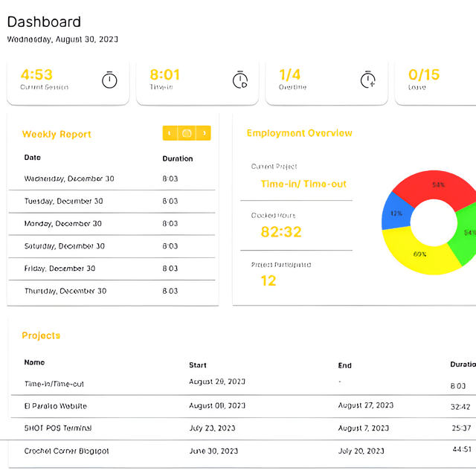Click the Current Session stopwatch icon

[109, 80]
